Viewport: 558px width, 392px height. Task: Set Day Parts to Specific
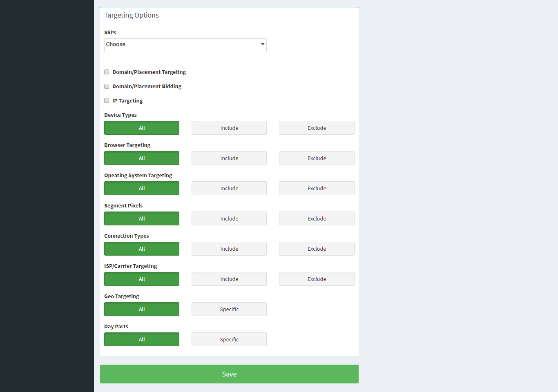229,339
